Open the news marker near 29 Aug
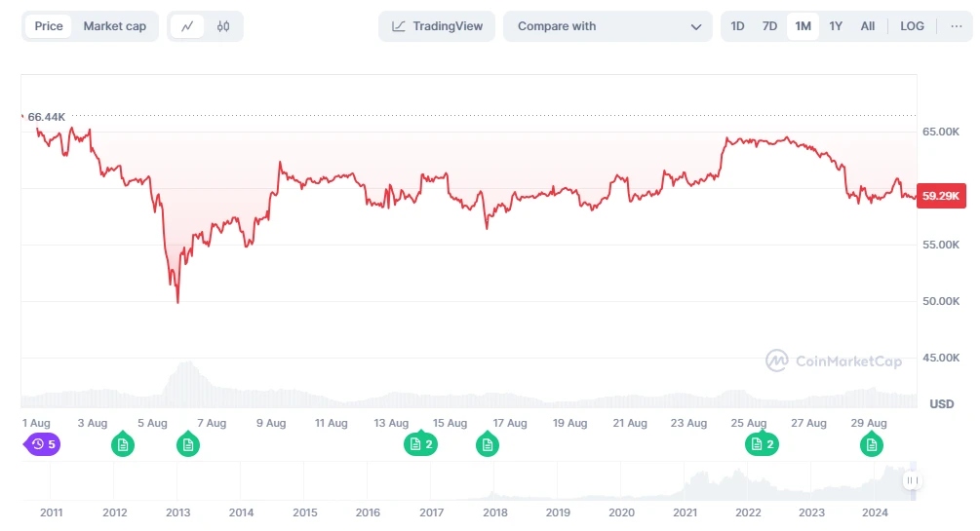This screenshot has width=980, height=531. (872, 445)
